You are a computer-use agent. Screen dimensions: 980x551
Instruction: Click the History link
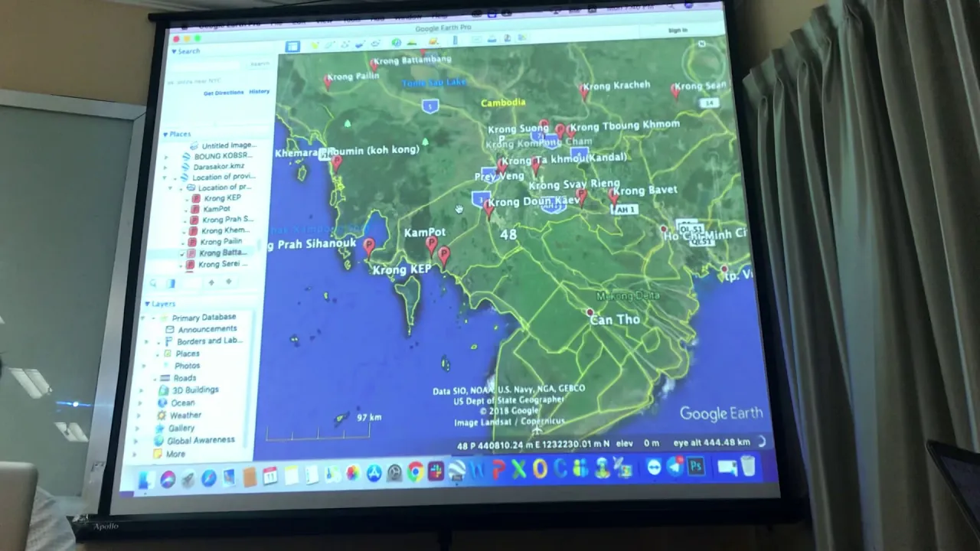tap(259, 91)
